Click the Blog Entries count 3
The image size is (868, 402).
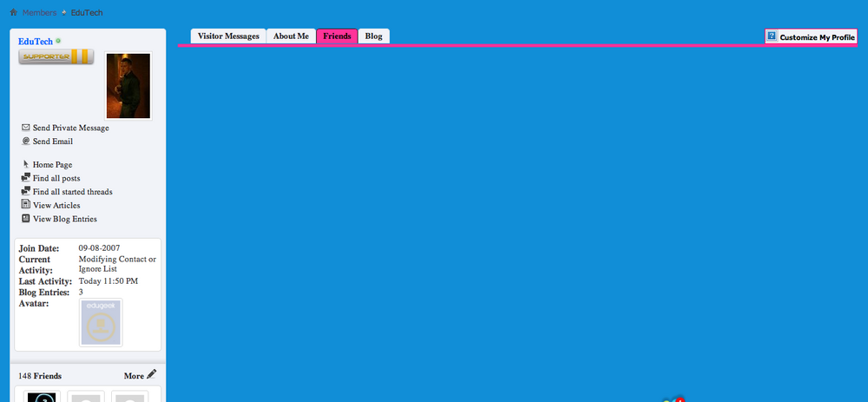[x=81, y=292]
